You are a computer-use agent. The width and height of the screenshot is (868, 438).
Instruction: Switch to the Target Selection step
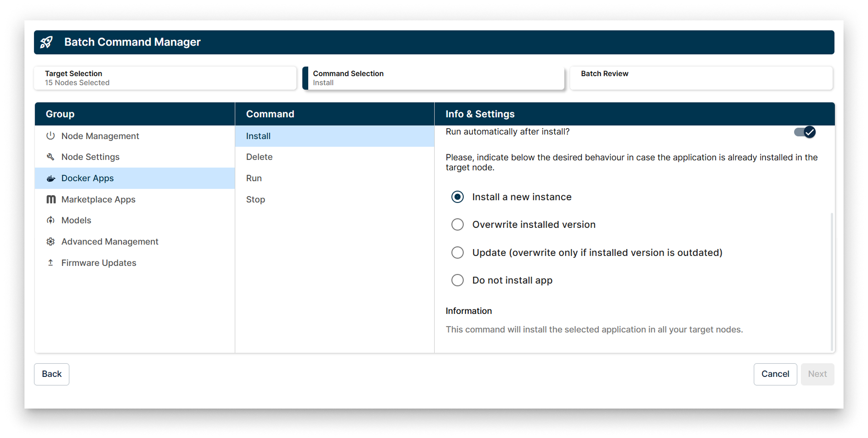(165, 78)
